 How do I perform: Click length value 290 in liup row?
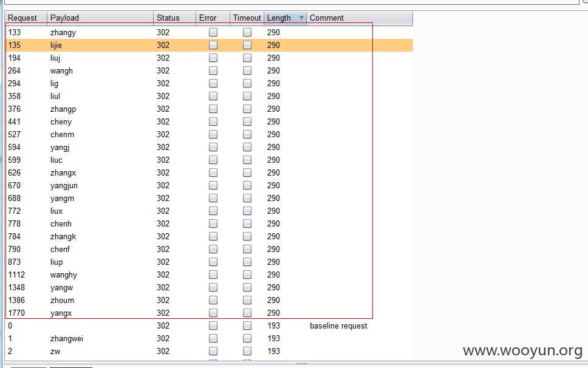(x=273, y=262)
